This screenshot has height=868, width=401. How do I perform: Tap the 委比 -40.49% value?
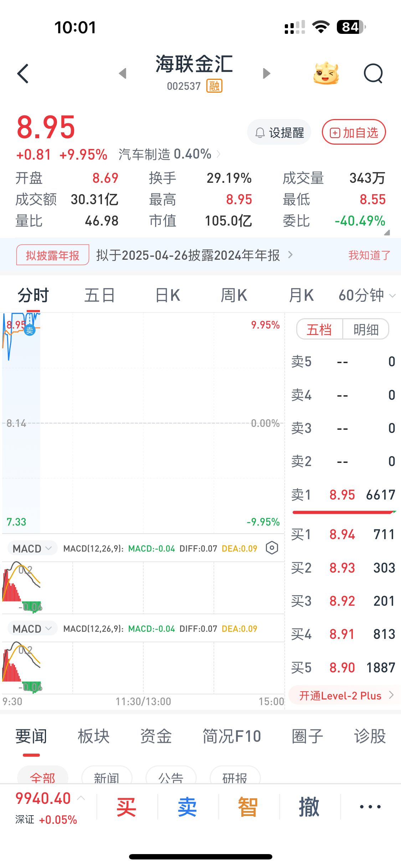click(x=360, y=221)
